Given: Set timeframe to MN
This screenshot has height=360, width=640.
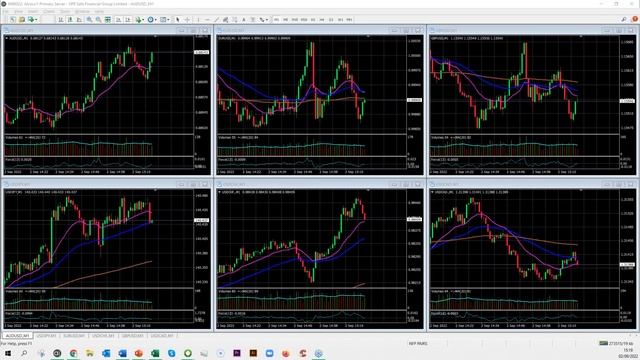Looking at the screenshot, I should coord(349,19).
